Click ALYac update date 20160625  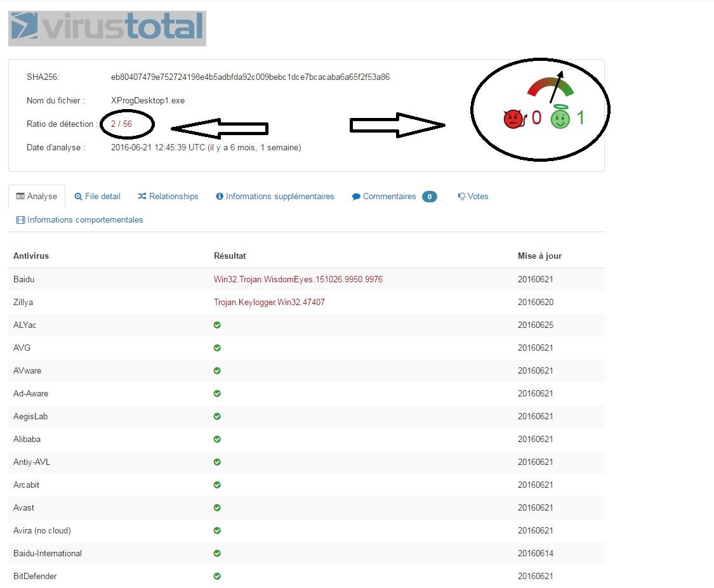[536, 325]
